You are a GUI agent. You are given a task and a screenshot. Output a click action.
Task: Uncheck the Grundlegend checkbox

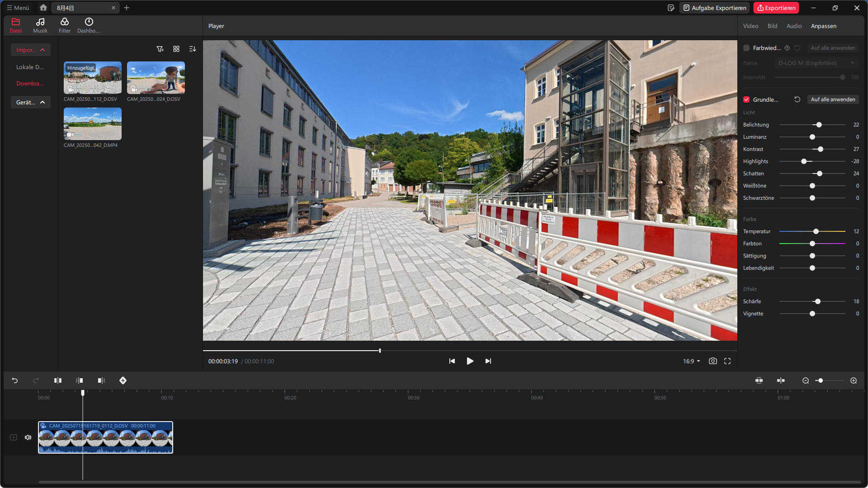point(746,99)
